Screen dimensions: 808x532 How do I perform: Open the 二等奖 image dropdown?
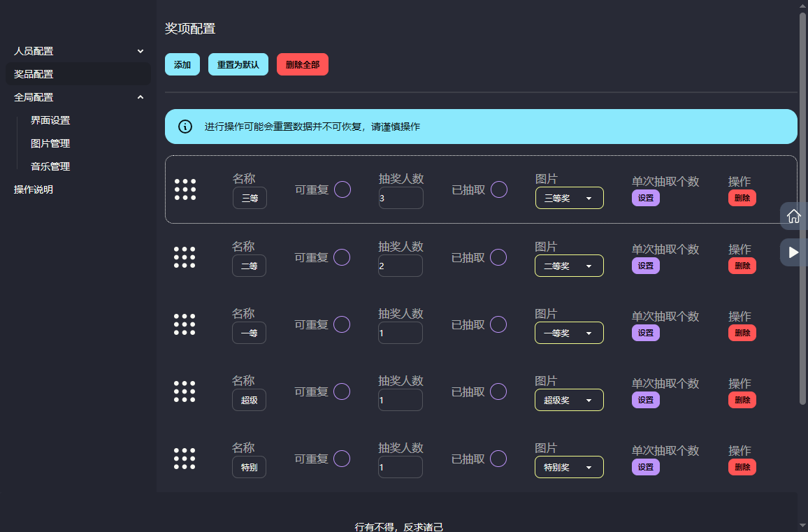coord(569,266)
